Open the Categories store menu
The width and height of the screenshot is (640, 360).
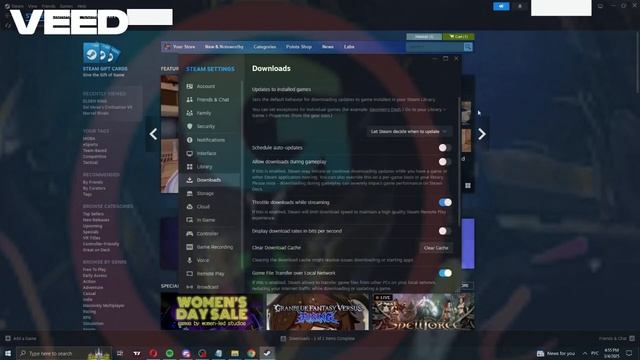264,47
